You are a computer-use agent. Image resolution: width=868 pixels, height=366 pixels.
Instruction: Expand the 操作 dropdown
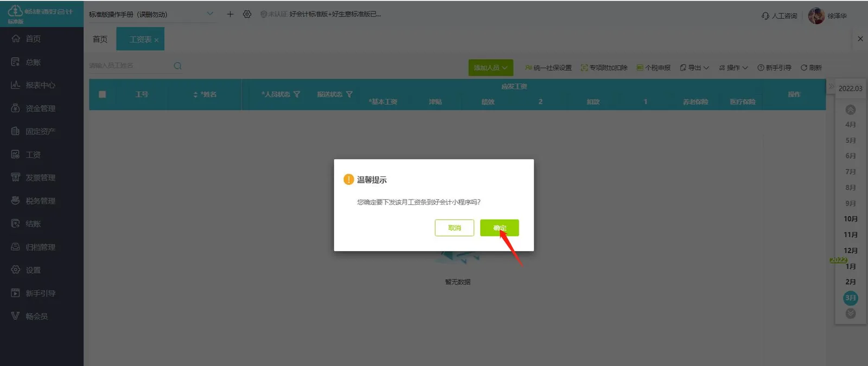coord(733,68)
